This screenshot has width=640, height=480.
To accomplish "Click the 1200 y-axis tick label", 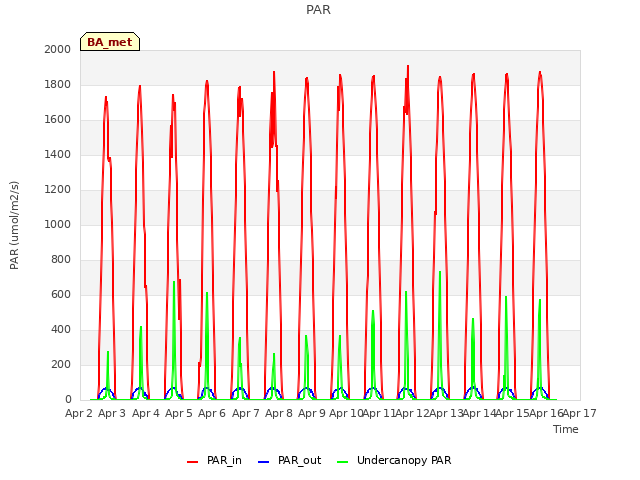I will 58,189.
